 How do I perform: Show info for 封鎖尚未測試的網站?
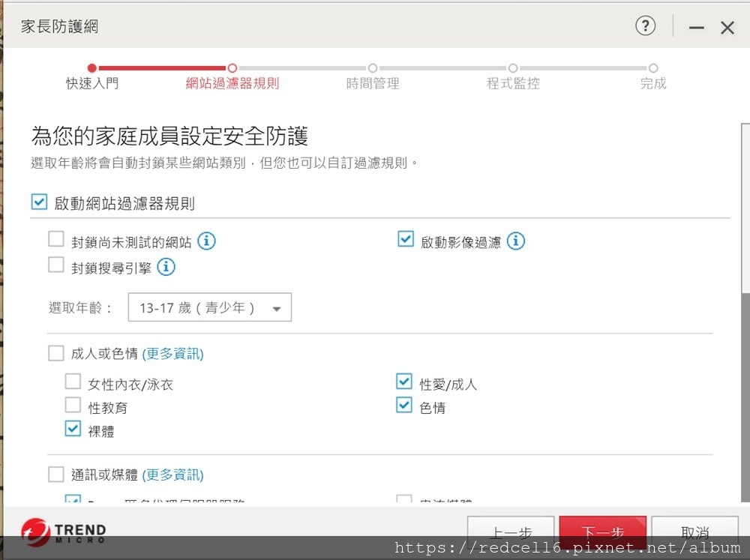[207, 241]
